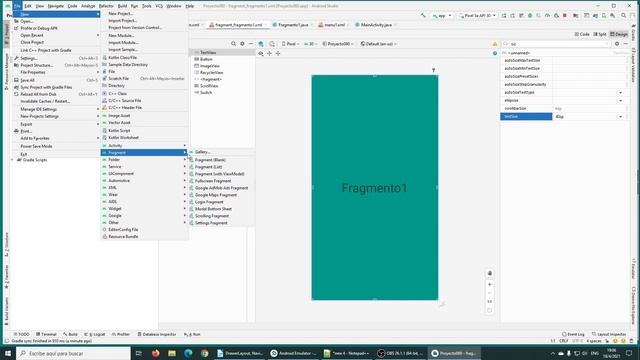Expand the Gradle Scripts tree node
640x360 pixels.
(12, 160)
